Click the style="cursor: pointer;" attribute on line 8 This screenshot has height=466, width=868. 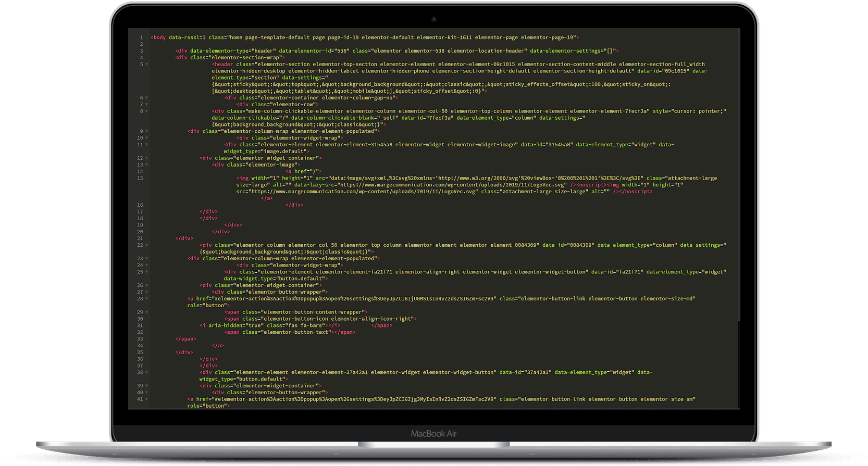point(689,111)
